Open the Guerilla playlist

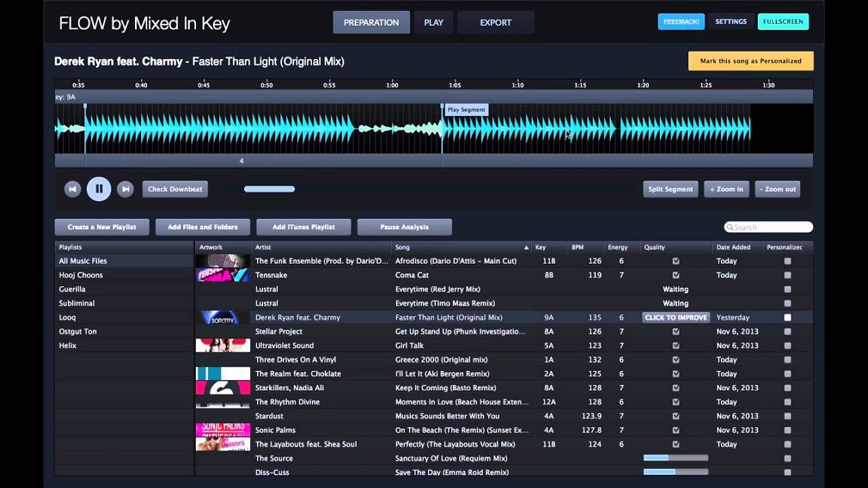124,289
